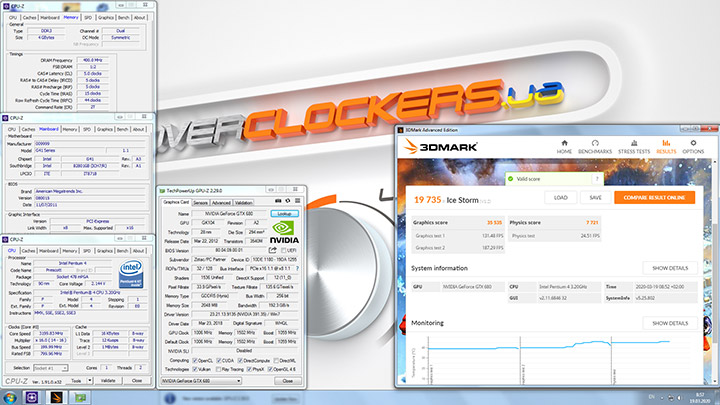This screenshot has width=720, height=405.
Task: Click the 3DMark logo
Action: (x=441, y=147)
